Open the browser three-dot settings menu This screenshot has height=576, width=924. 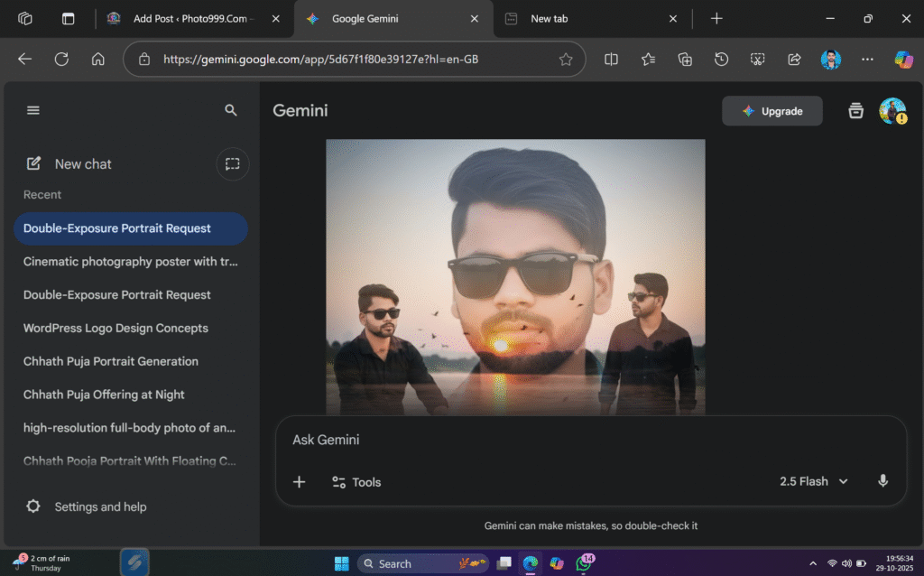[x=866, y=60]
